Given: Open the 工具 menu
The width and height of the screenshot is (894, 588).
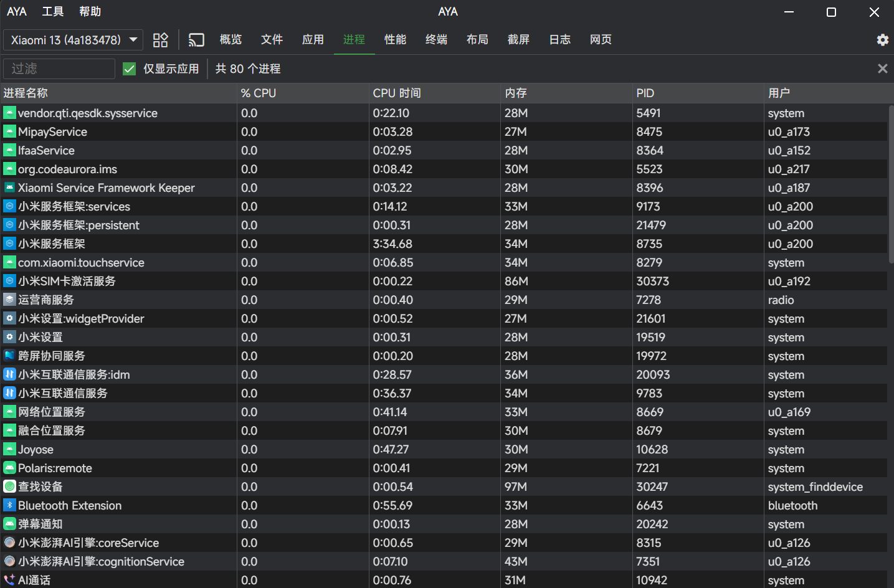Looking at the screenshot, I should point(53,12).
